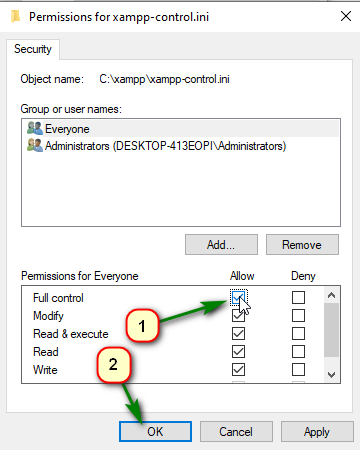Toggle Allow checkbox for Write
This screenshot has width=360, height=450.
point(238,369)
